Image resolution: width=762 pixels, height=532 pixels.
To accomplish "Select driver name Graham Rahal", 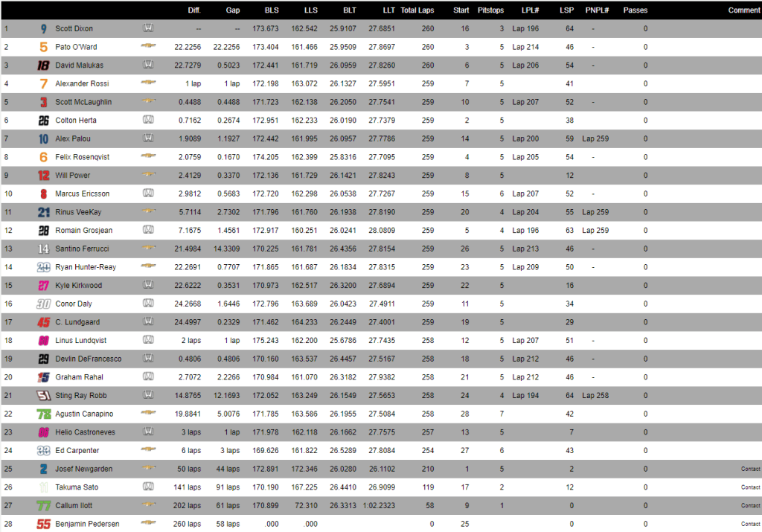I will pos(79,377).
